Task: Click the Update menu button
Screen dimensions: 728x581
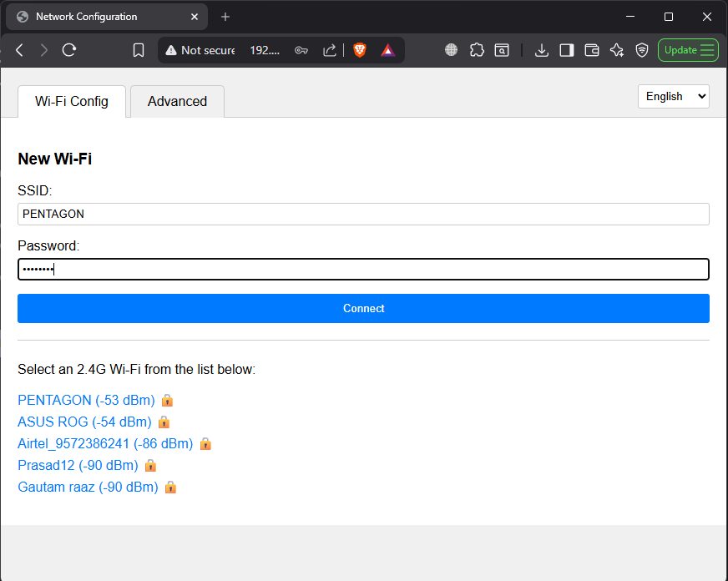Action: 688,50
